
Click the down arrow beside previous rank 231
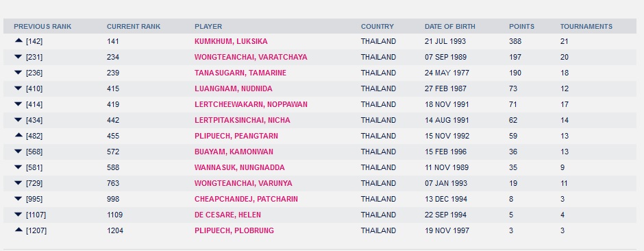pyautogui.click(x=18, y=57)
